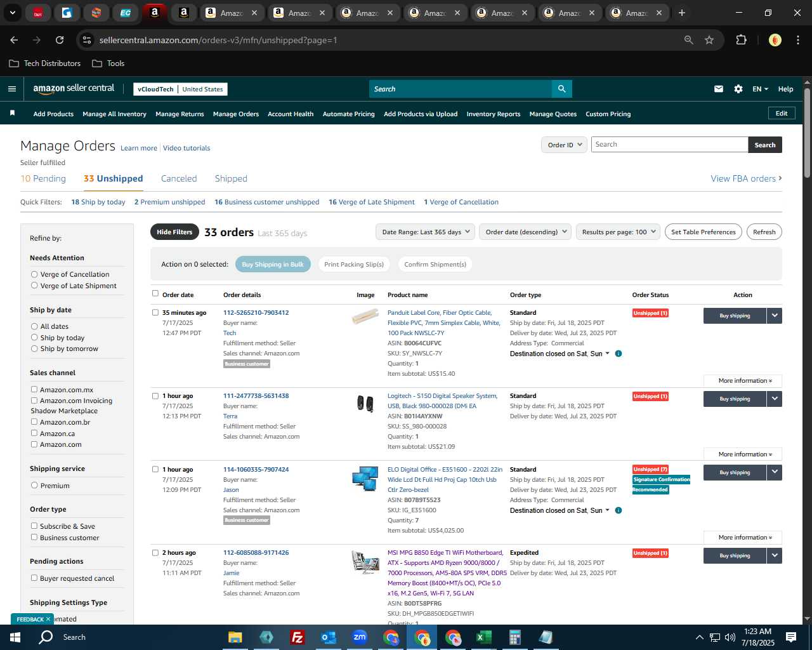Screen dimensions: 812x650
Task: Select Verge of Late Shipment radio filter
Action: tap(34, 286)
